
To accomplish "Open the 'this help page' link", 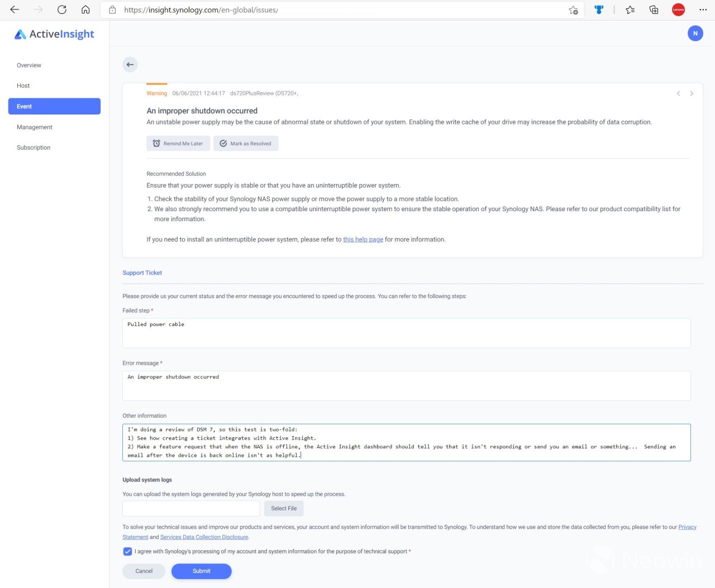I will [363, 240].
